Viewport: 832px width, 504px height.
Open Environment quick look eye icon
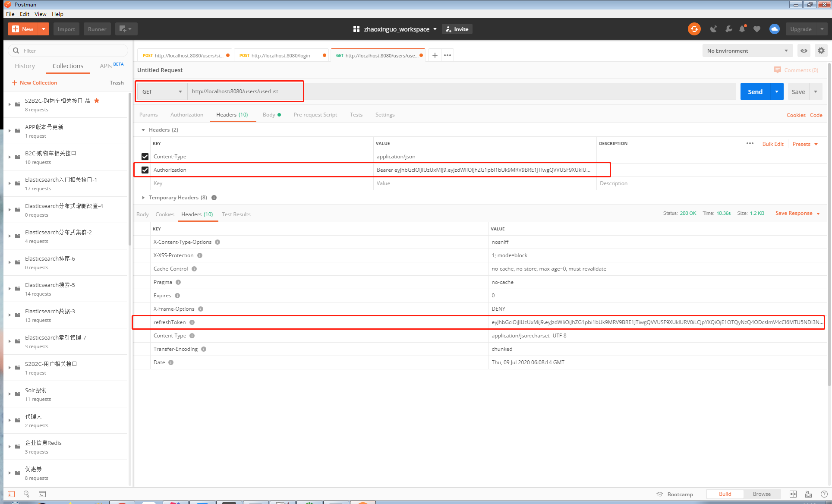tap(804, 50)
